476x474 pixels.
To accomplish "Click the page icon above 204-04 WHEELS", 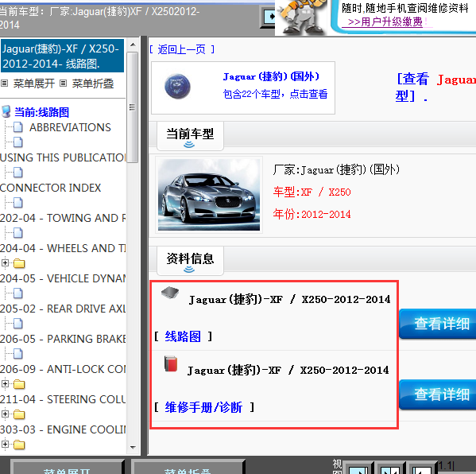I will [x=18, y=233].
